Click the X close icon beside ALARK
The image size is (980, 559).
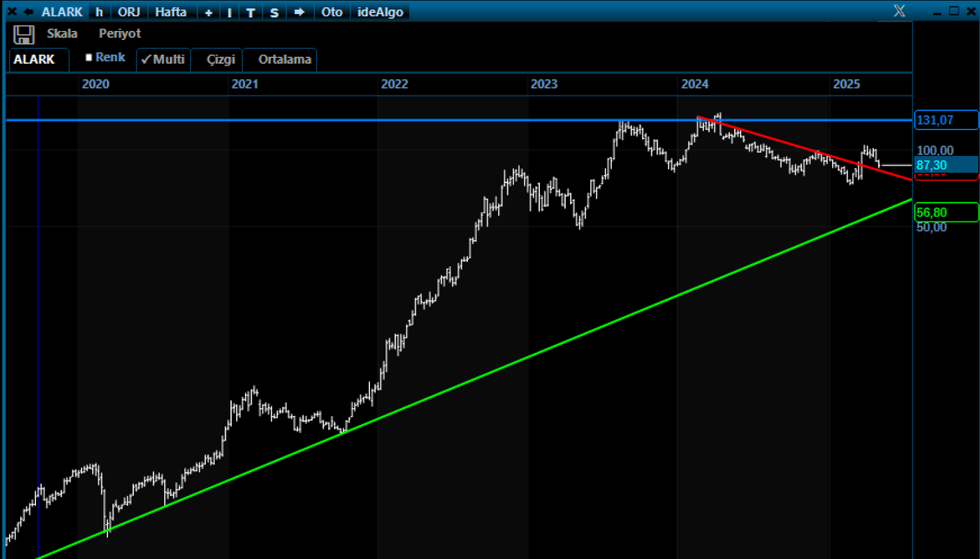coord(11,12)
